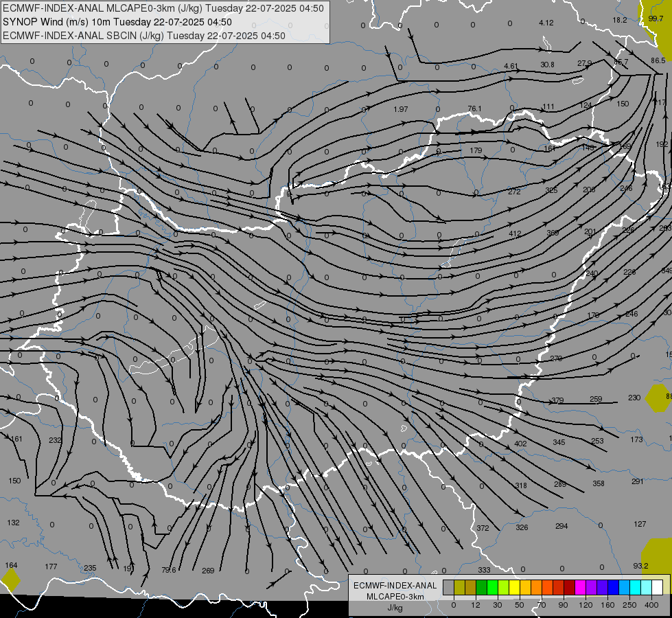Click the map value 30.8
The width and height of the screenshot is (672, 618).
(x=547, y=65)
